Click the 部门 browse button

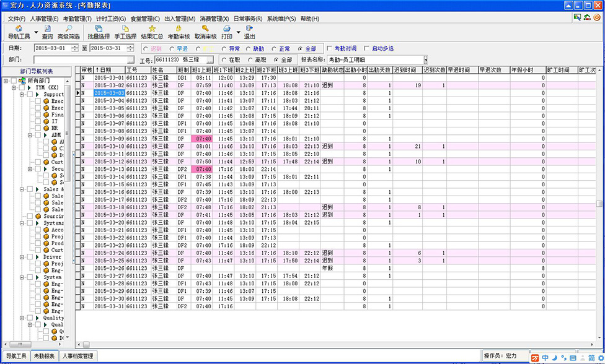coord(130,60)
